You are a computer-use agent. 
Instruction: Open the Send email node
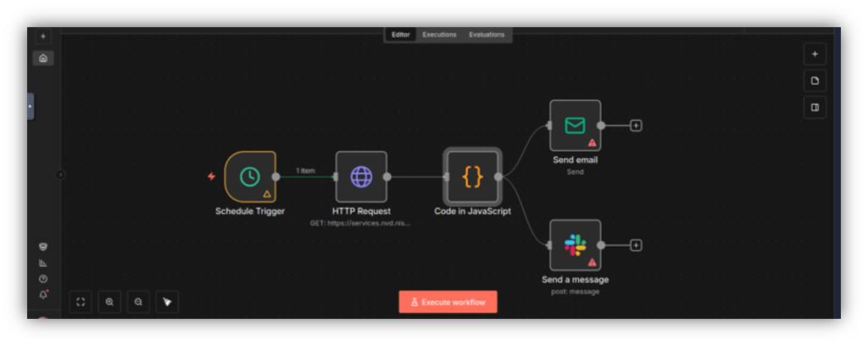tap(575, 126)
